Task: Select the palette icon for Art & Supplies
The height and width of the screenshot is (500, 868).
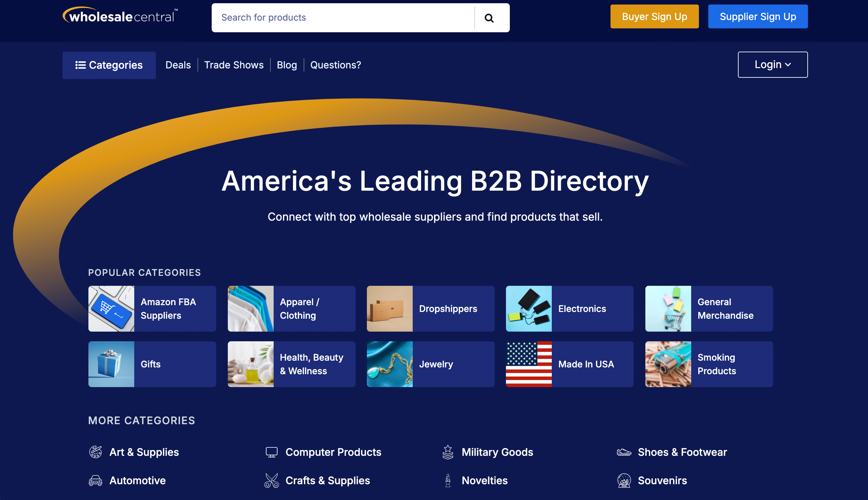Action: point(96,452)
